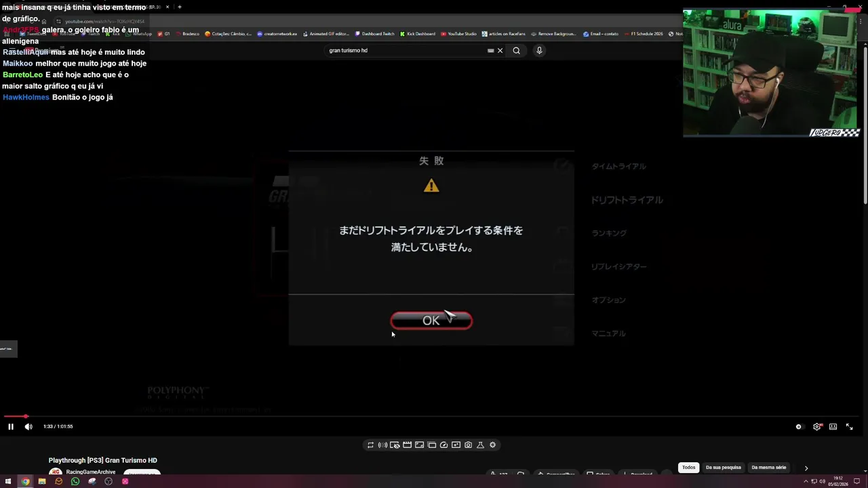Open File Explorer from the taskbar
This screenshot has width=868, height=488.
[x=42, y=481]
